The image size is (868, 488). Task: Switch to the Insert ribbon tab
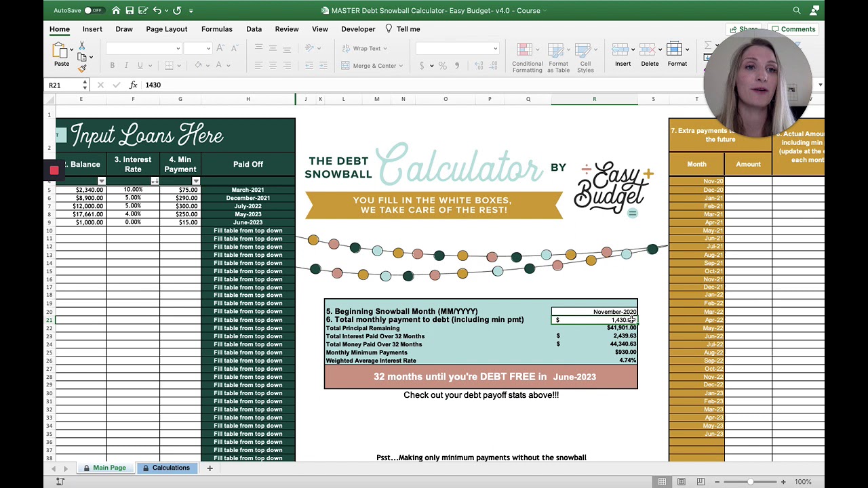pyautogui.click(x=92, y=29)
